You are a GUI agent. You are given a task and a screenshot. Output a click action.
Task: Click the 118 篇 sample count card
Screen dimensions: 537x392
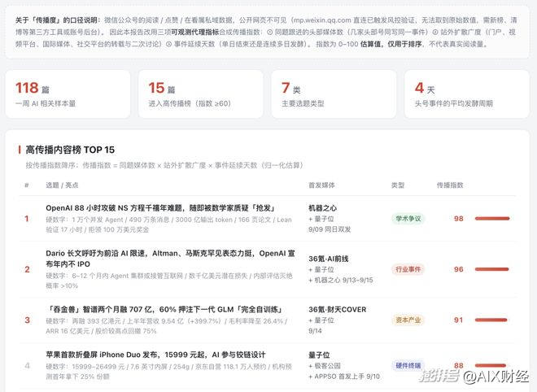click(x=68, y=94)
